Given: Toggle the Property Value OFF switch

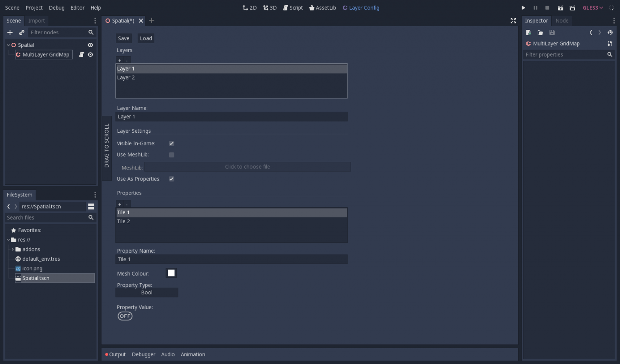Looking at the screenshot, I should click(x=125, y=316).
